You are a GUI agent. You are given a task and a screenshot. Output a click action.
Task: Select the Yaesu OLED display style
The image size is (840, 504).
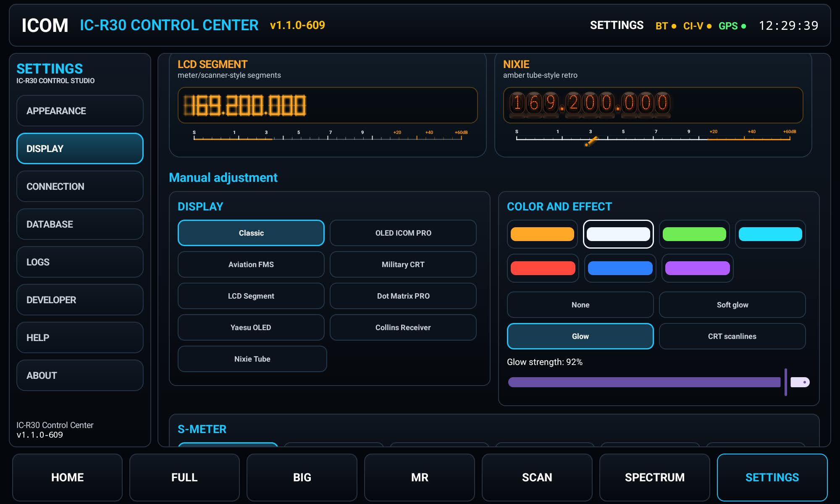(251, 328)
